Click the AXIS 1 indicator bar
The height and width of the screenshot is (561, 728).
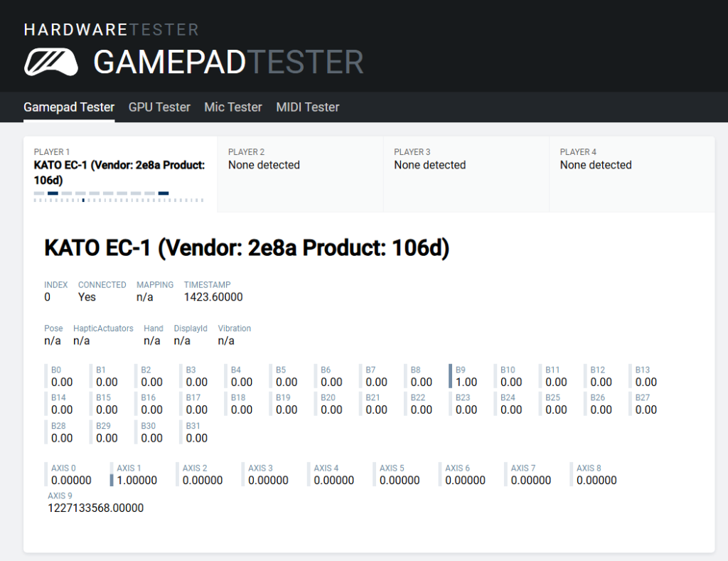point(112,480)
